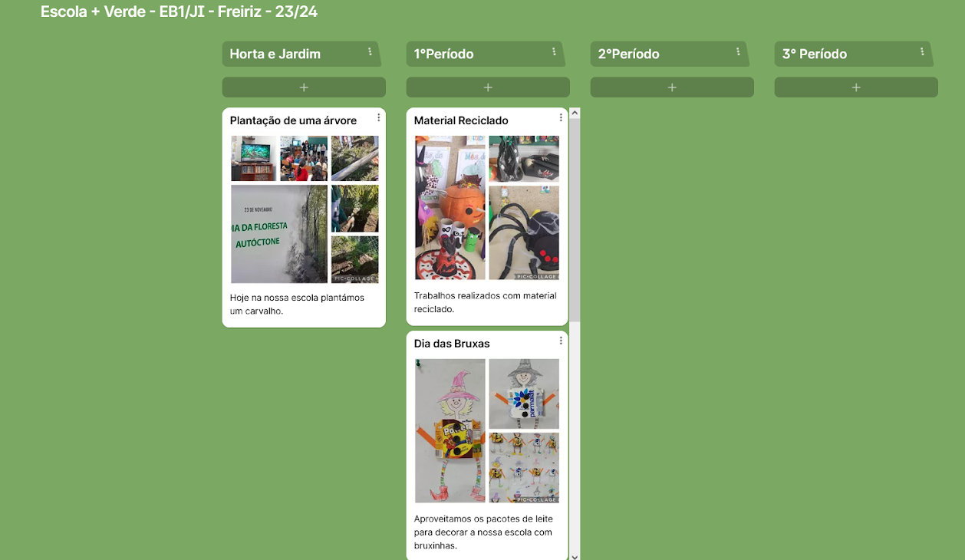Open the Material Reciclado photo collage
Image resolution: width=965 pixels, height=560 pixels.
coord(487,208)
